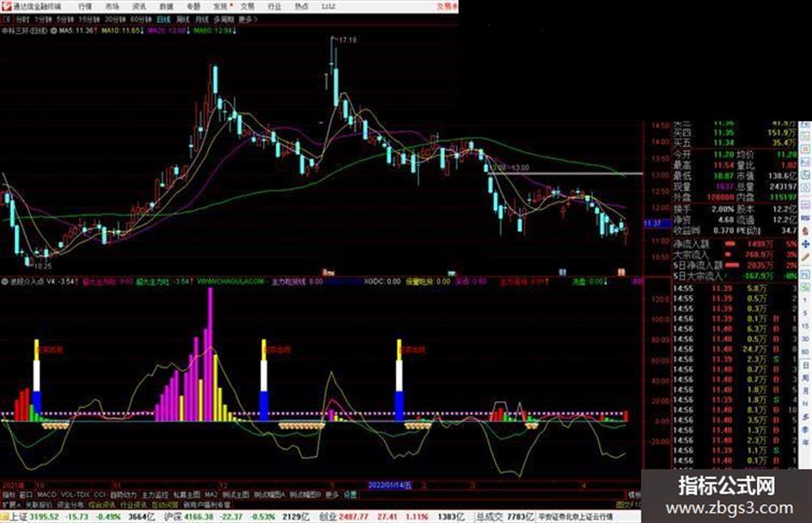The height and width of the screenshot is (523, 812).
Task: Open the 行情 menu
Action: tap(85, 7)
